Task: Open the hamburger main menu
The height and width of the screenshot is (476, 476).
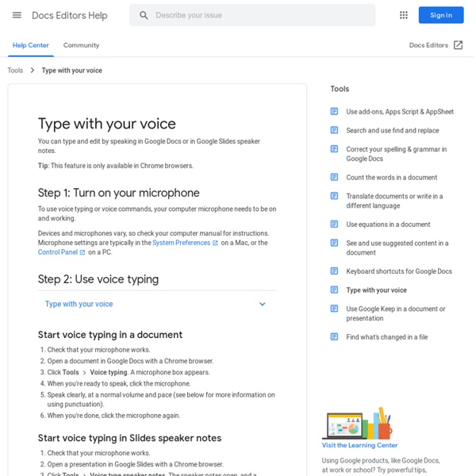Action: click(x=17, y=15)
